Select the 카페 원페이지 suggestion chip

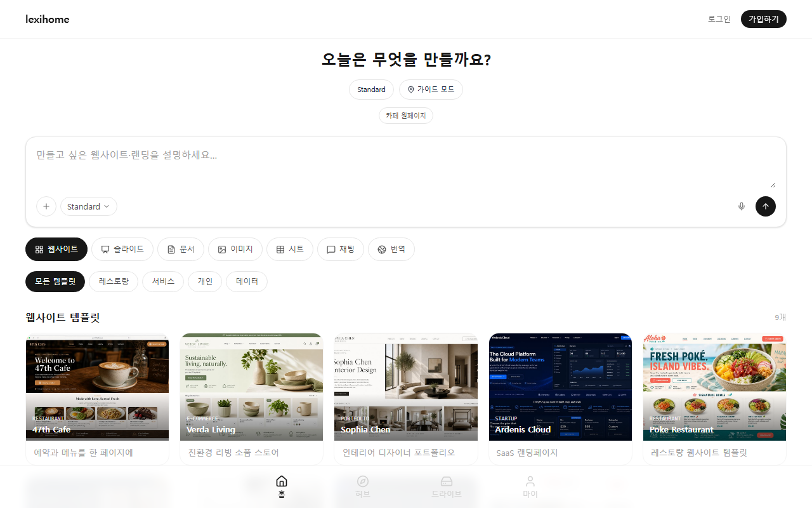[x=406, y=116]
